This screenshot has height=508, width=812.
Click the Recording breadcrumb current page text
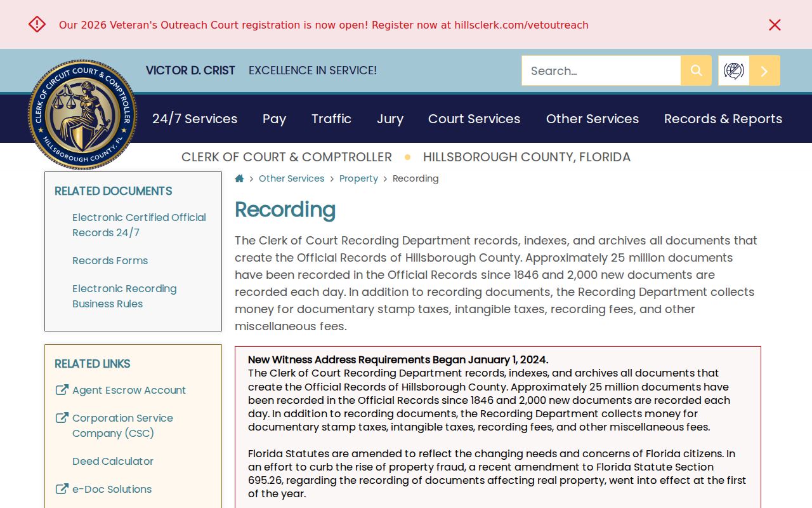pos(416,178)
